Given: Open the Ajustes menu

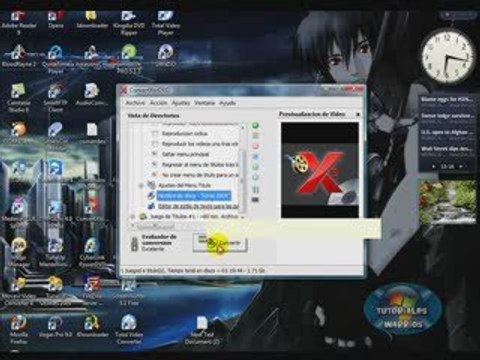Looking at the screenshot, I should tap(180, 103).
